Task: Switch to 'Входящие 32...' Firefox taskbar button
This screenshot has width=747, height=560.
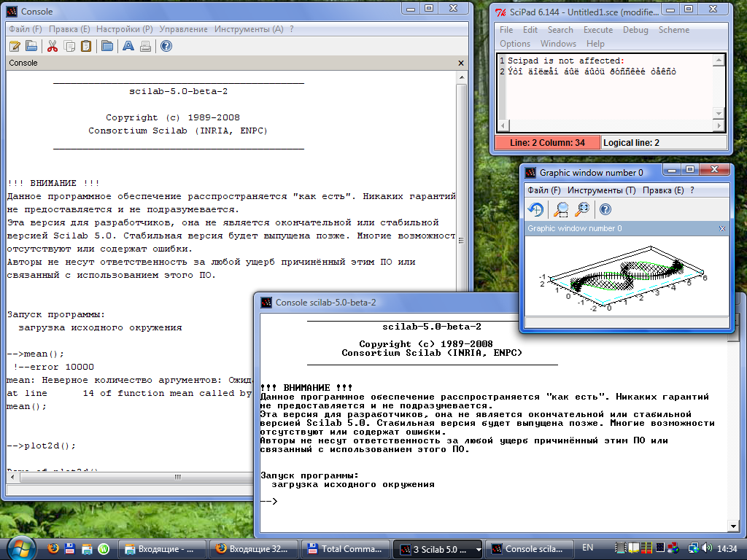Action: click(x=253, y=549)
